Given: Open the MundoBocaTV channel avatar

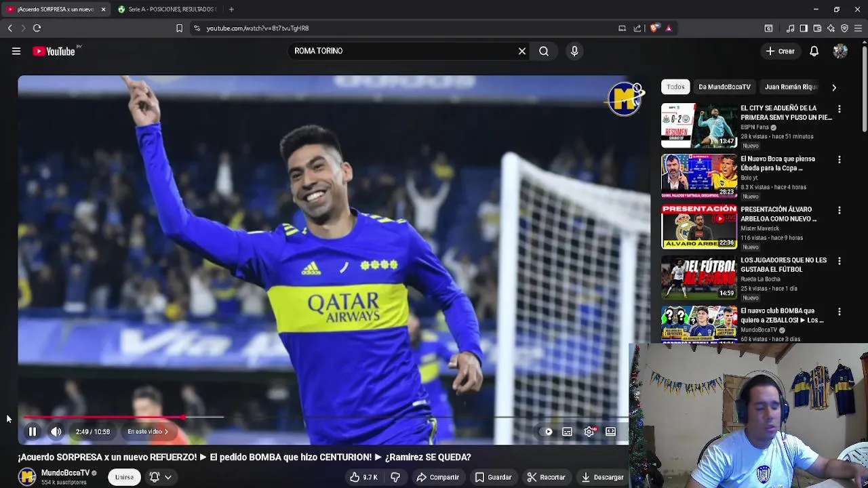Looking at the screenshot, I should [27, 477].
